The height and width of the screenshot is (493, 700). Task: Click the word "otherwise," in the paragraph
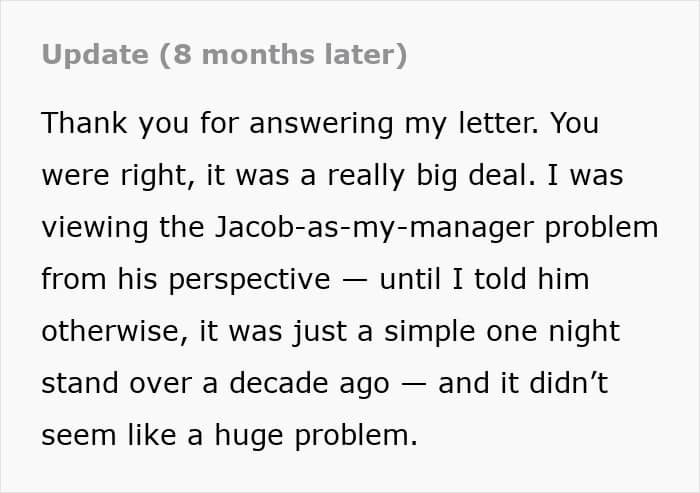[x=115, y=331]
